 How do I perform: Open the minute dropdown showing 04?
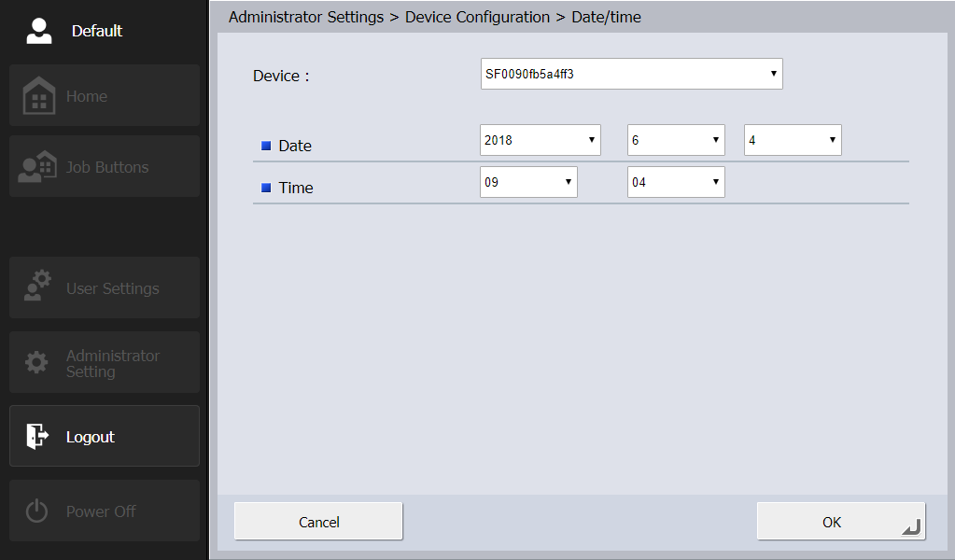tap(676, 182)
